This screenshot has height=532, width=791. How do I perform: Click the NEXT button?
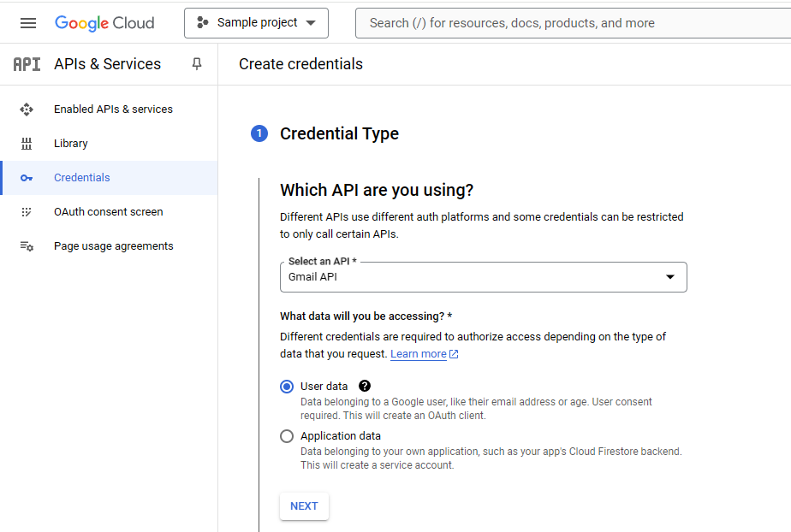pos(304,506)
